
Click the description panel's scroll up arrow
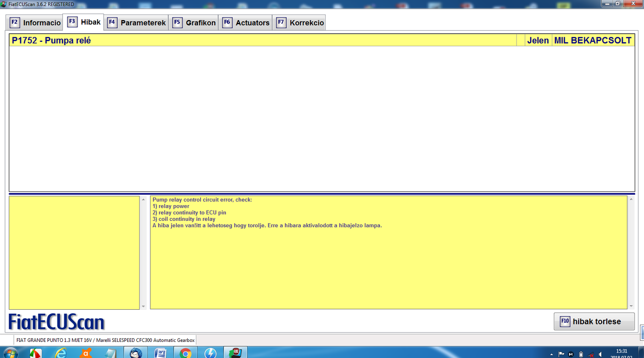tap(631, 199)
